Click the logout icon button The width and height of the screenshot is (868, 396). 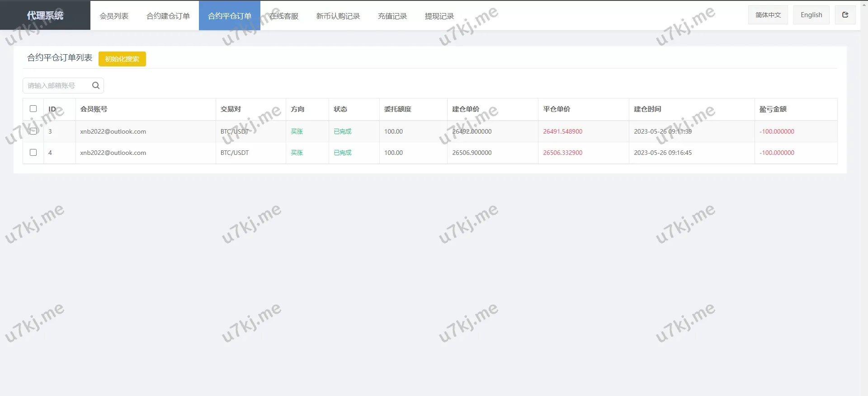845,15
